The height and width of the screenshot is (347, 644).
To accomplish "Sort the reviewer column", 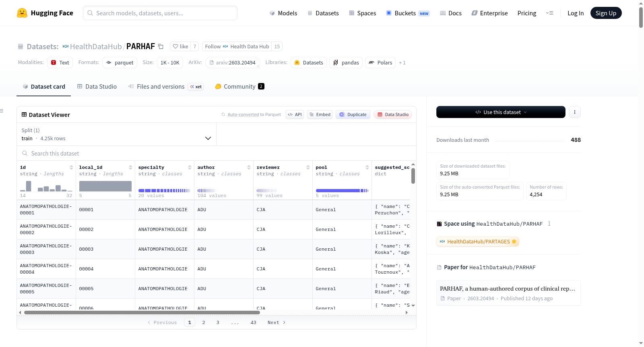I will click(x=308, y=167).
